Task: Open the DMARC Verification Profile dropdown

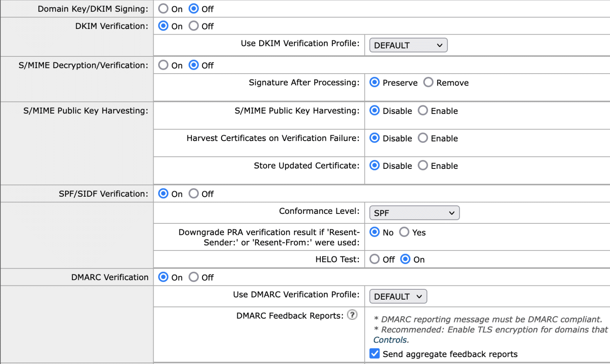Action: (x=398, y=296)
